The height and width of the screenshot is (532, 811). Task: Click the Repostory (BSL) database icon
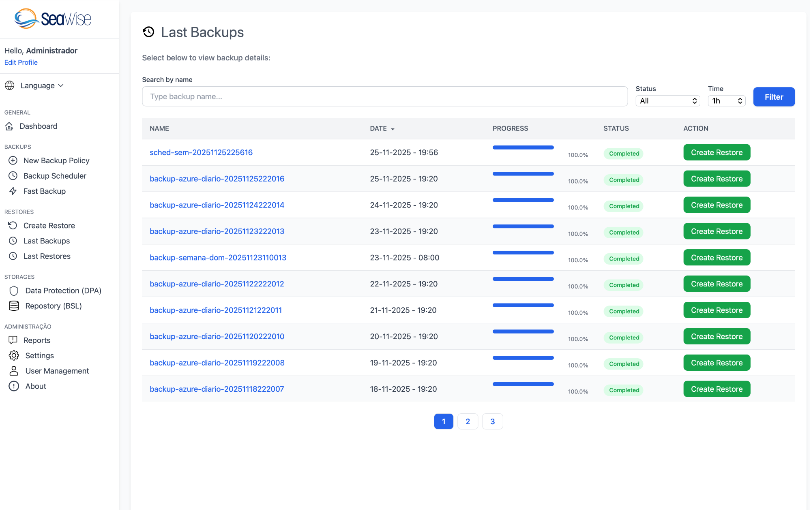pyautogui.click(x=14, y=306)
